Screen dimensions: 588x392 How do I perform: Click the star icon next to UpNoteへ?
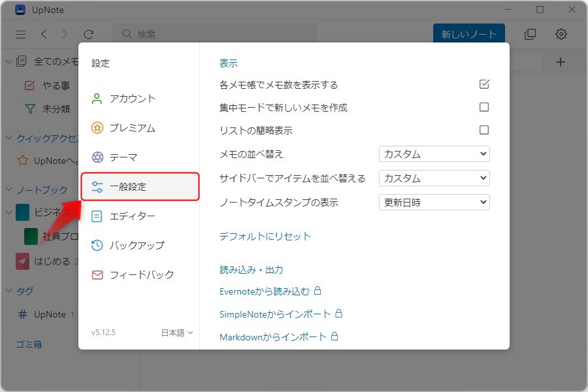[23, 161]
